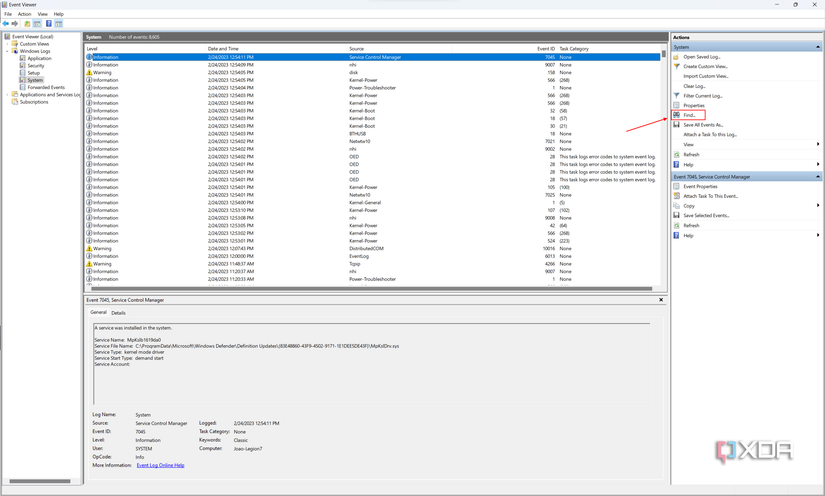Click the warning icon of the Tcpip event
The image size is (825, 496).
(x=89, y=264)
